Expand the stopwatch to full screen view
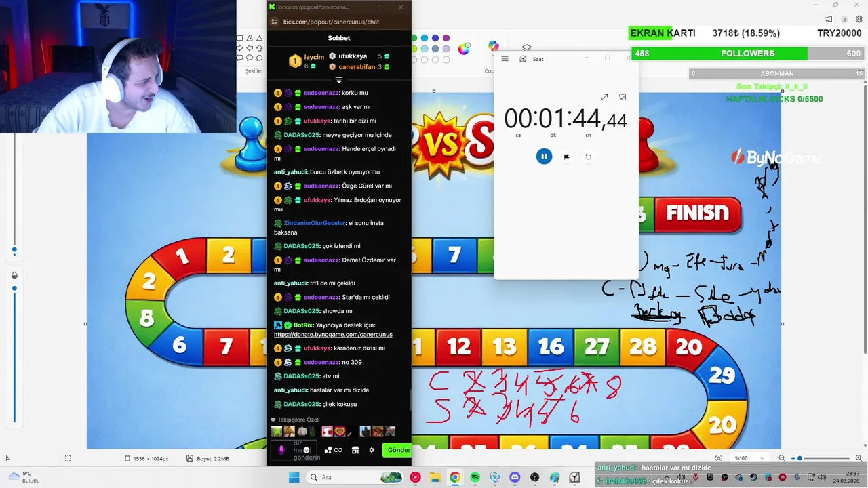Viewport: 868px width, 488px height. click(604, 98)
